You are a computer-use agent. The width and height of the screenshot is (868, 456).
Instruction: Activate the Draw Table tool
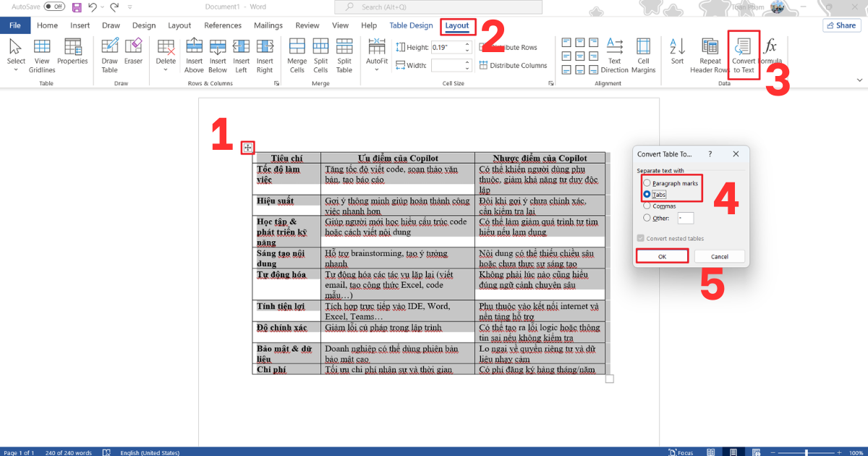109,54
